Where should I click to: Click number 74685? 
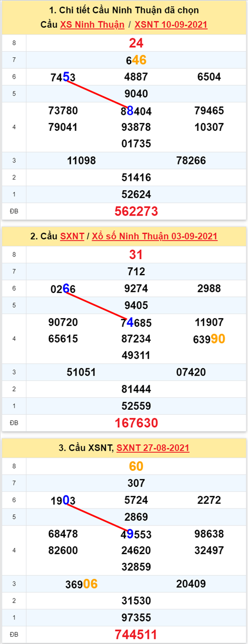[136, 323]
